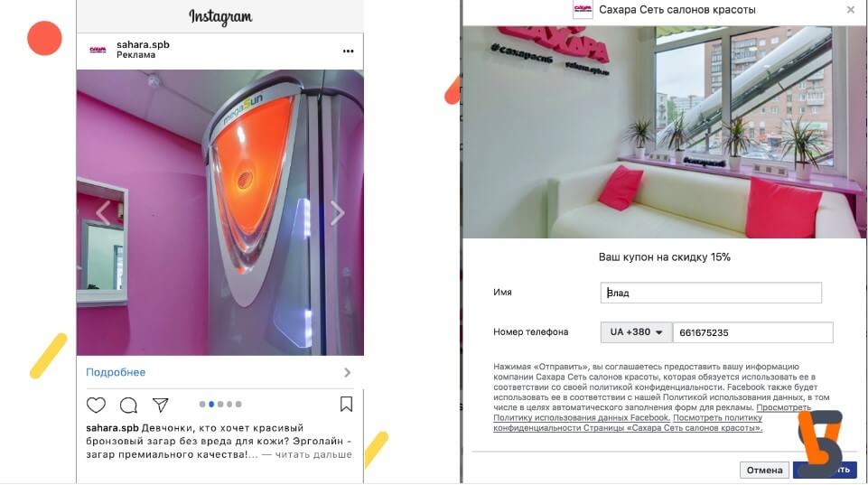Open the sahara.spb profile name

click(143, 44)
